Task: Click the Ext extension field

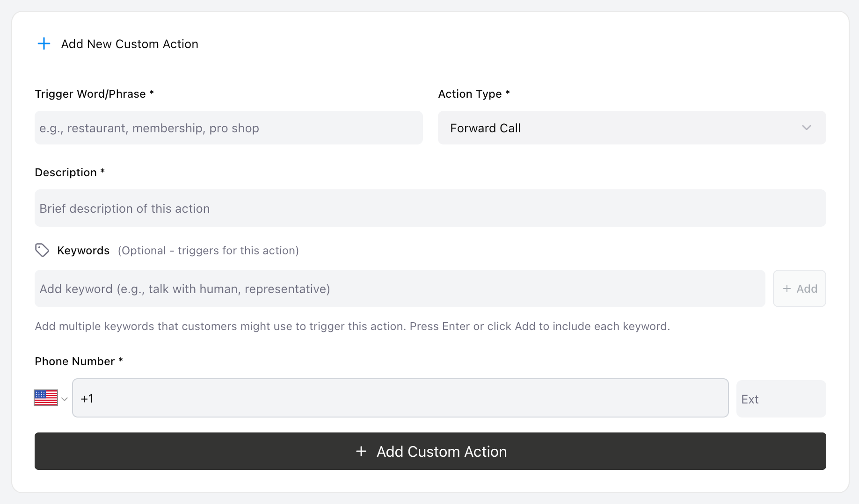Action: click(x=781, y=399)
